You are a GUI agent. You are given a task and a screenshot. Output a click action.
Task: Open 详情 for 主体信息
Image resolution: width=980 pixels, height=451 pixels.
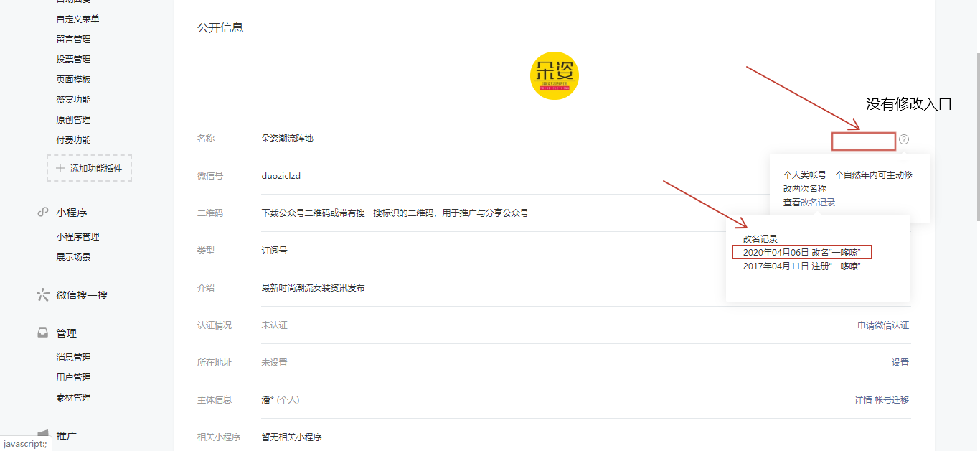coord(863,400)
